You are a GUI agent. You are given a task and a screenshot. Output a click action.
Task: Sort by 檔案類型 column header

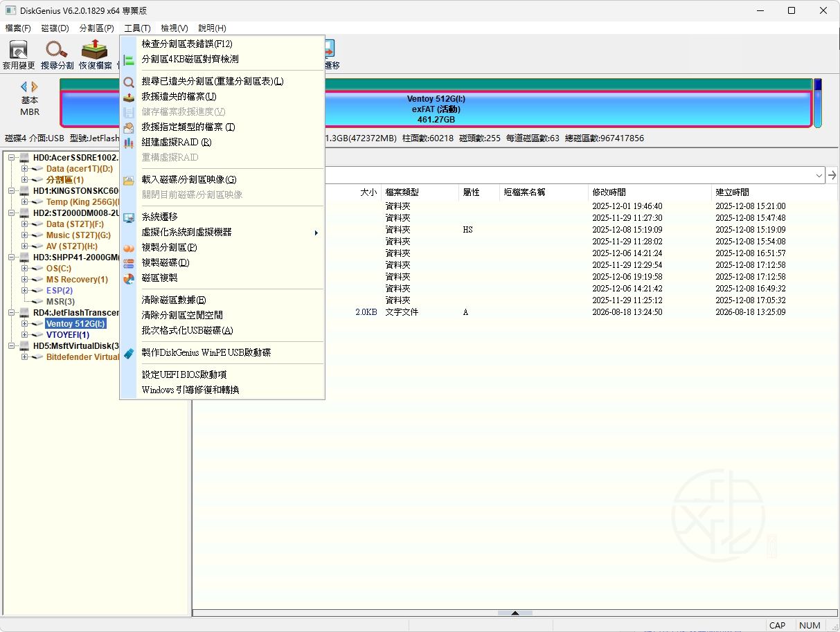420,192
